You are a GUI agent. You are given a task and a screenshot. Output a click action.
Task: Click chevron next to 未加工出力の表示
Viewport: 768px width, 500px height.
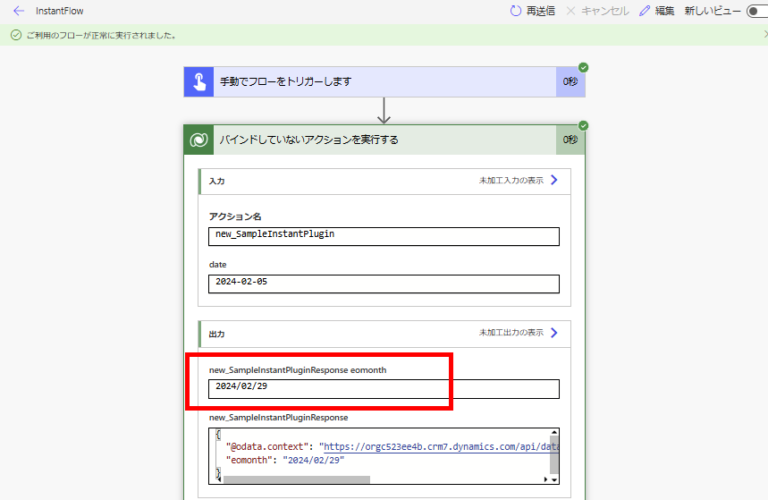click(x=554, y=333)
